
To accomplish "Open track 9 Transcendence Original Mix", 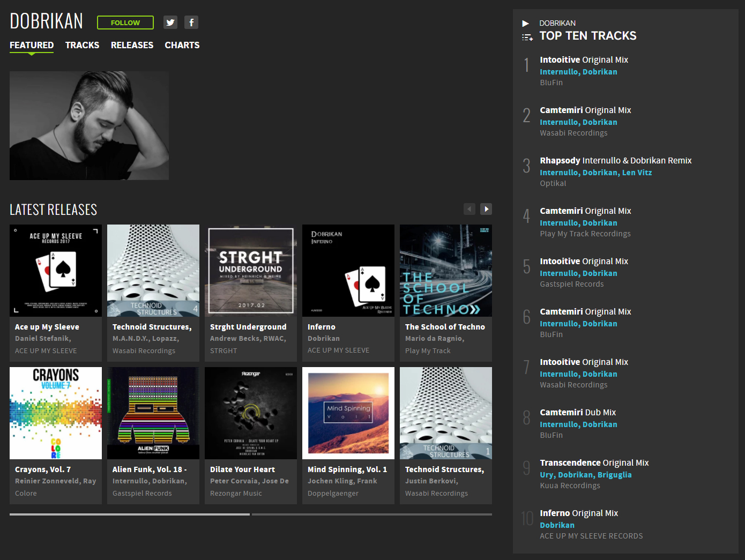I will click(594, 463).
